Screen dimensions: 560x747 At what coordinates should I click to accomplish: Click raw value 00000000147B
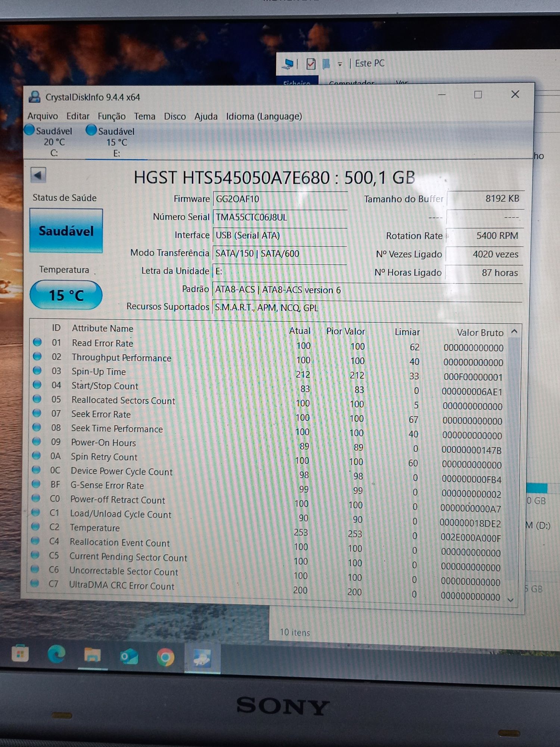[x=471, y=450]
